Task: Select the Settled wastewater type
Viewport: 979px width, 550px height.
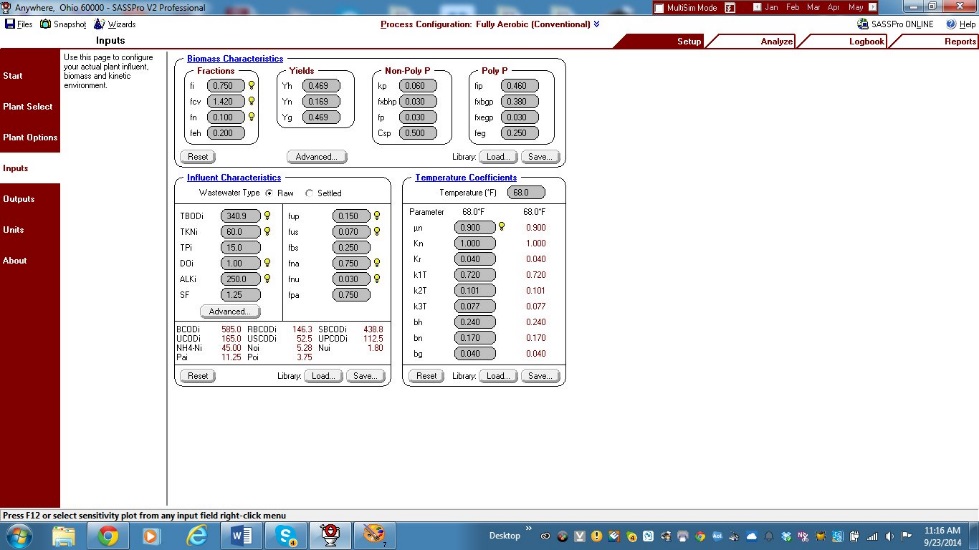Action: pyautogui.click(x=309, y=193)
